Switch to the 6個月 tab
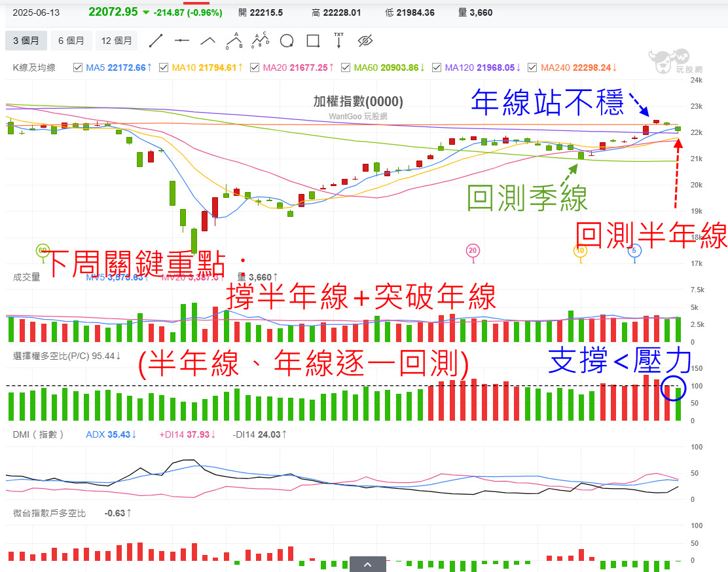The image size is (728, 572). coord(71,40)
